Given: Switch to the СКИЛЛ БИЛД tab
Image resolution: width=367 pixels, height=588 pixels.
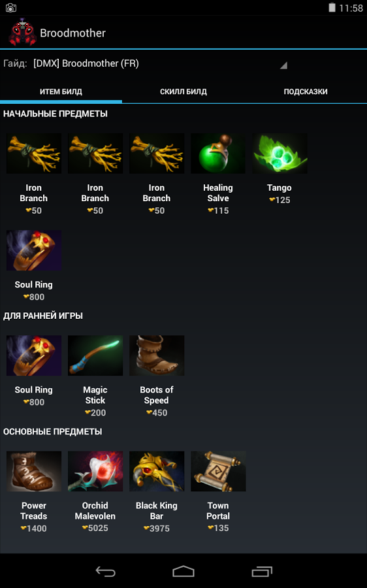Looking at the screenshot, I should click(183, 91).
